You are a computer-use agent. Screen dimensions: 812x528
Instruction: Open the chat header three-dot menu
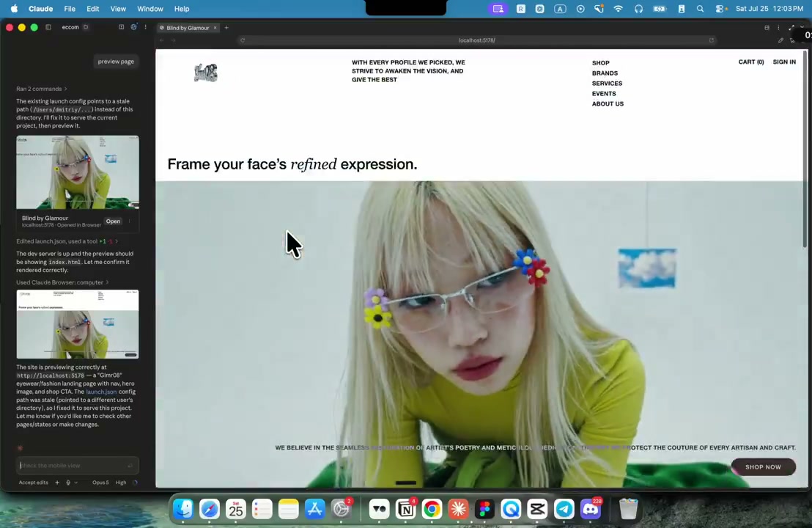coord(146,27)
